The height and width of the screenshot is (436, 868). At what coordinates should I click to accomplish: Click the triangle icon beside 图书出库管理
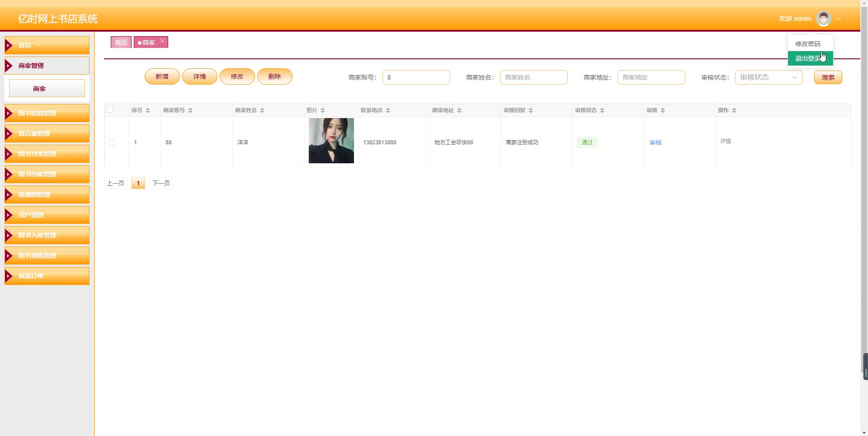point(9,174)
